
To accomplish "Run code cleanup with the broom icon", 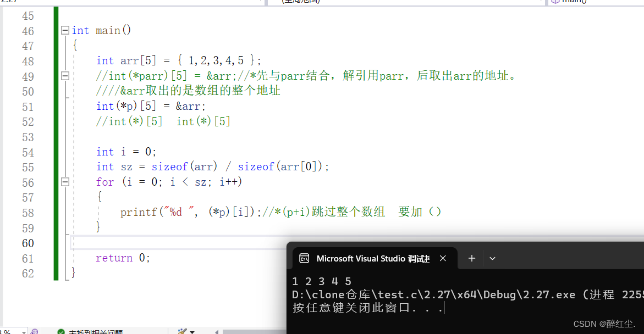I will [182, 331].
